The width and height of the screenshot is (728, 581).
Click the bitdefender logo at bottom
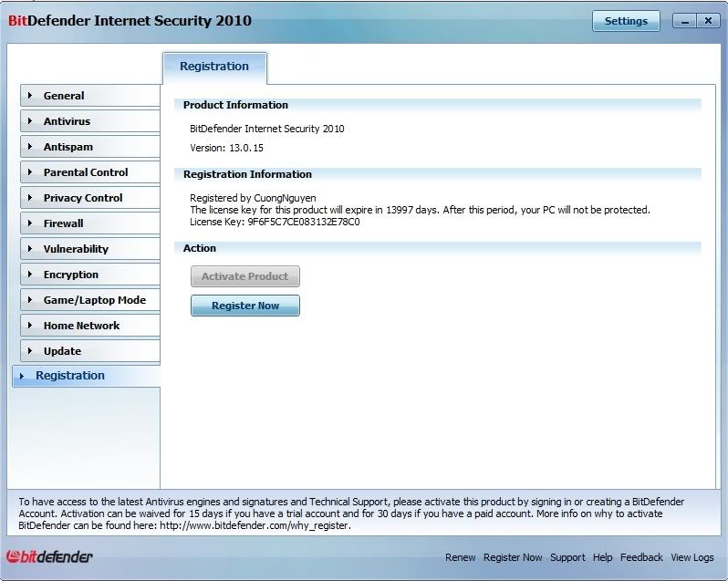(49, 556)
